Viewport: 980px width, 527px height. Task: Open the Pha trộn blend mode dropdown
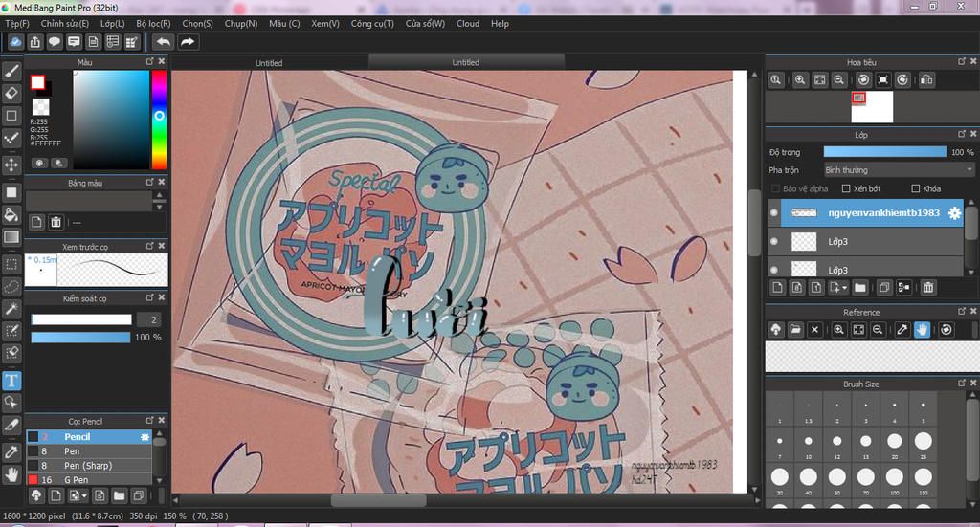899,170
